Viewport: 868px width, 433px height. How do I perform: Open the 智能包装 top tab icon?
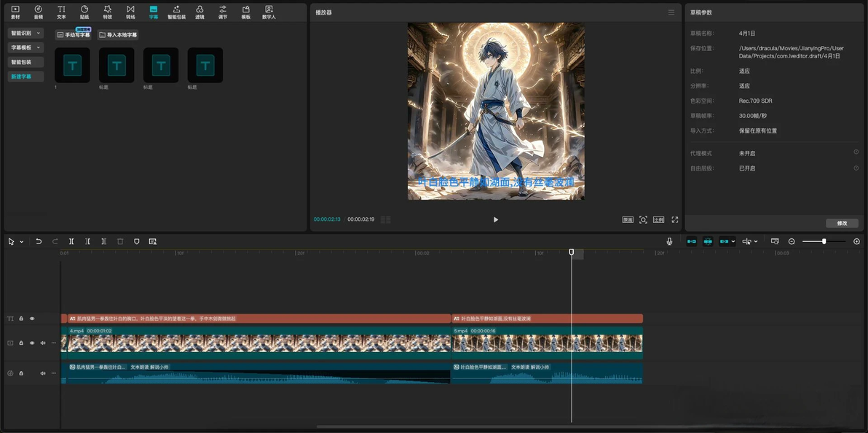[x=177, y=12]
